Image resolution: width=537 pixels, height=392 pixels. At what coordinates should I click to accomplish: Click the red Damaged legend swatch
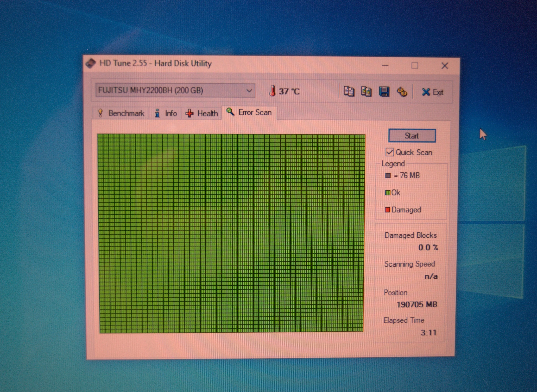click(387, 210)
